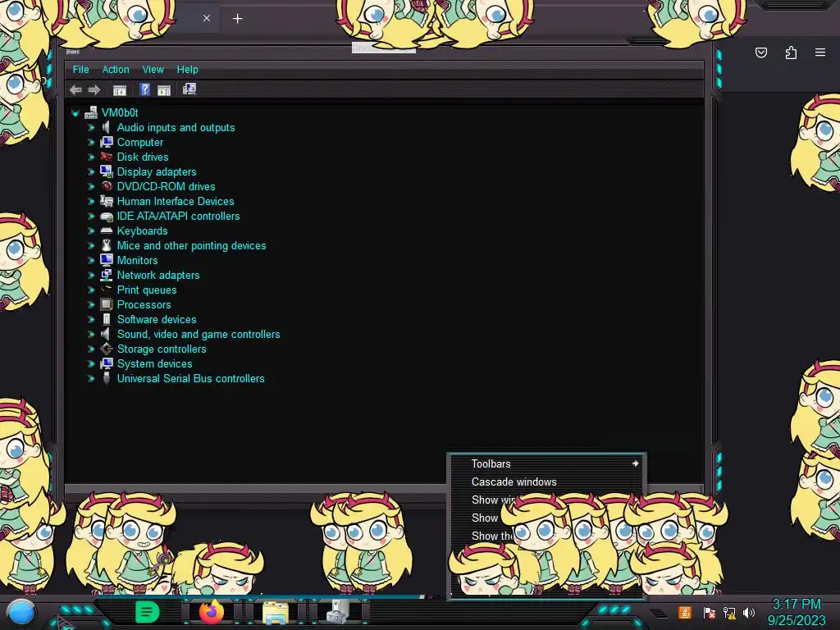840x630 pixels.
Task: Close the current browser tab
Action: pyautogui.click(x=207, y=18)
